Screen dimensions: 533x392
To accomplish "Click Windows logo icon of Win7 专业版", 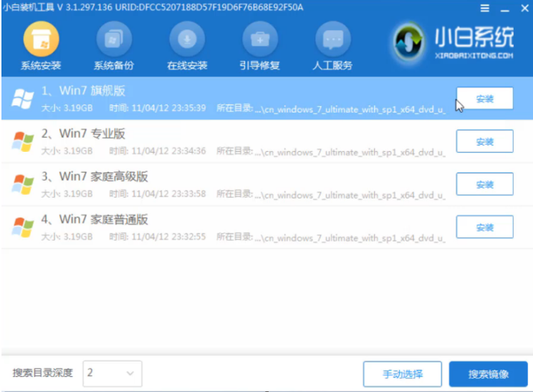I will point(22,141).
